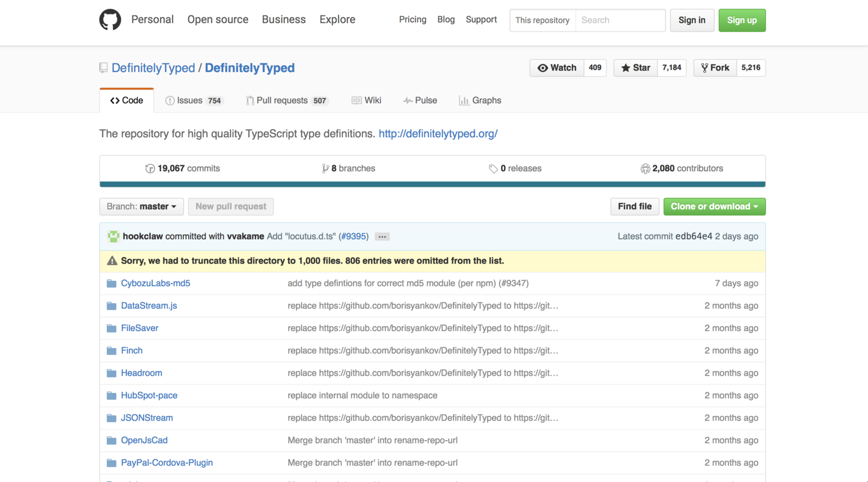Image resolution: width=868 pixels, height=482 pixels.
Task: Click the Search input field
Action: [621, 20]
